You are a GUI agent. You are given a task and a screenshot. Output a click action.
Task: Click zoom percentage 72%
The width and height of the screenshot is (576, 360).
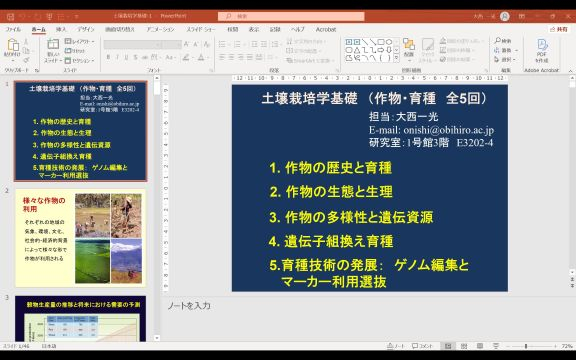coord(567,346)
